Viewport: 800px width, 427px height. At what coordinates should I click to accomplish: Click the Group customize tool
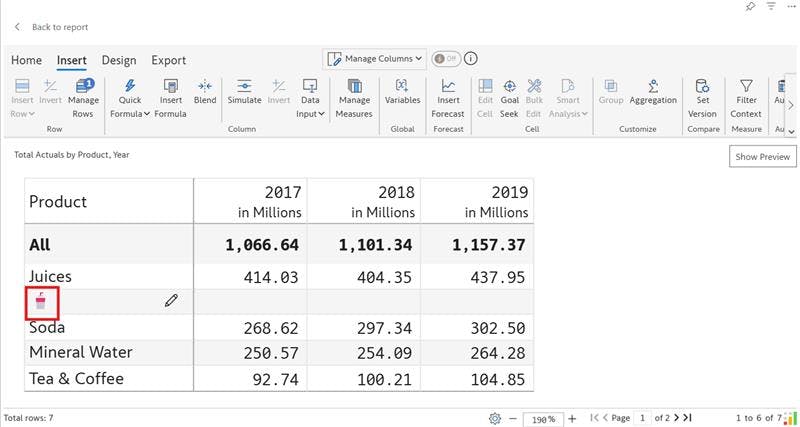(611, 92)
